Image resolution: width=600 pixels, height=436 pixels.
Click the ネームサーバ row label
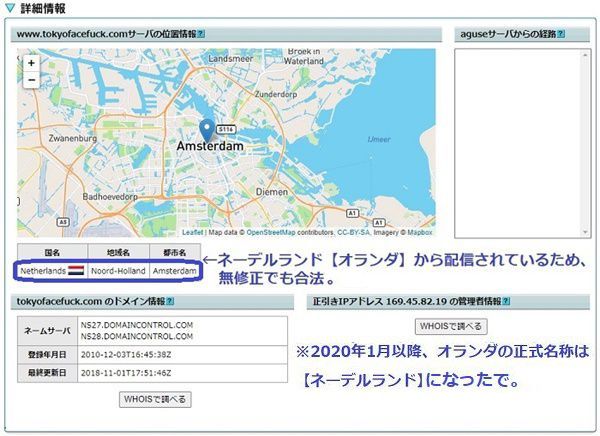[x=47, y=331]
